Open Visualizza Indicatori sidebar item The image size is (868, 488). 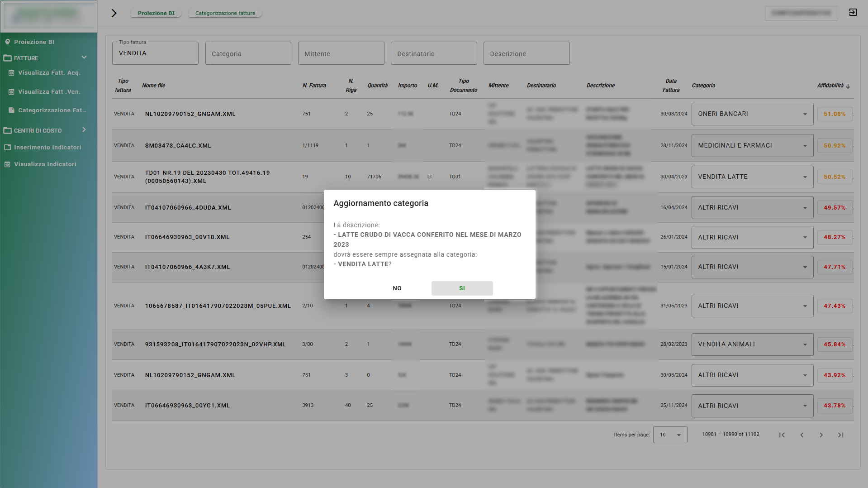45,164
